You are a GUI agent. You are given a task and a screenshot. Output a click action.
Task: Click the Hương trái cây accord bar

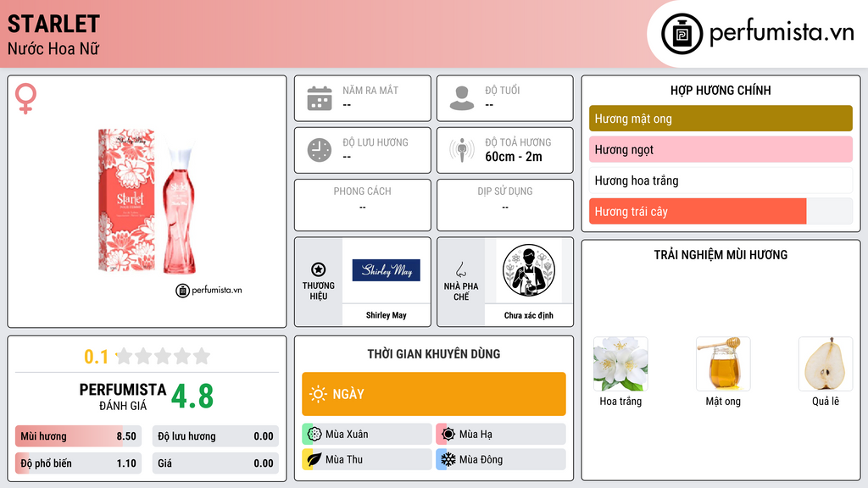[x=721, y=211]
